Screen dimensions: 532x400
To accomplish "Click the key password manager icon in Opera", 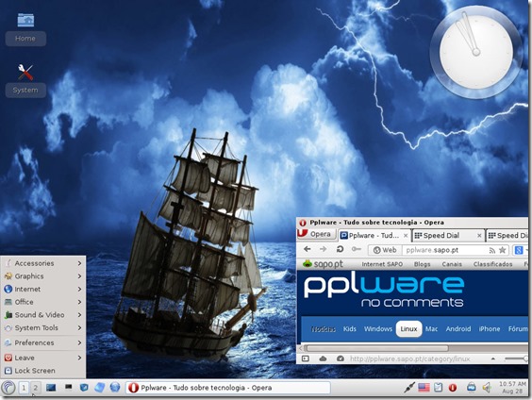I will point(357,249).
